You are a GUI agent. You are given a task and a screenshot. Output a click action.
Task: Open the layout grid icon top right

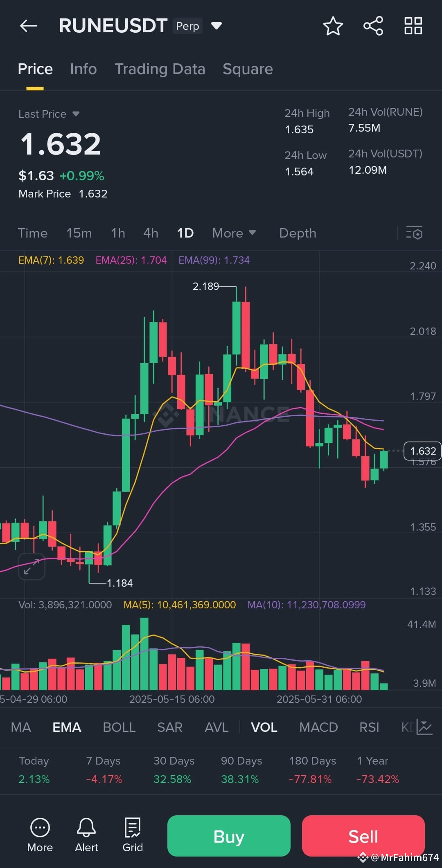click(x=413, y=25)
